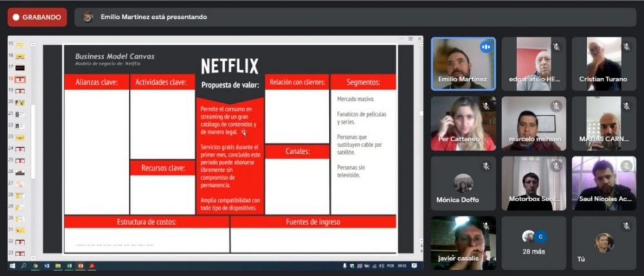Select Motorbox Serv... video tile
This screenshot has width=644, height=276.
tap(533, 183)
